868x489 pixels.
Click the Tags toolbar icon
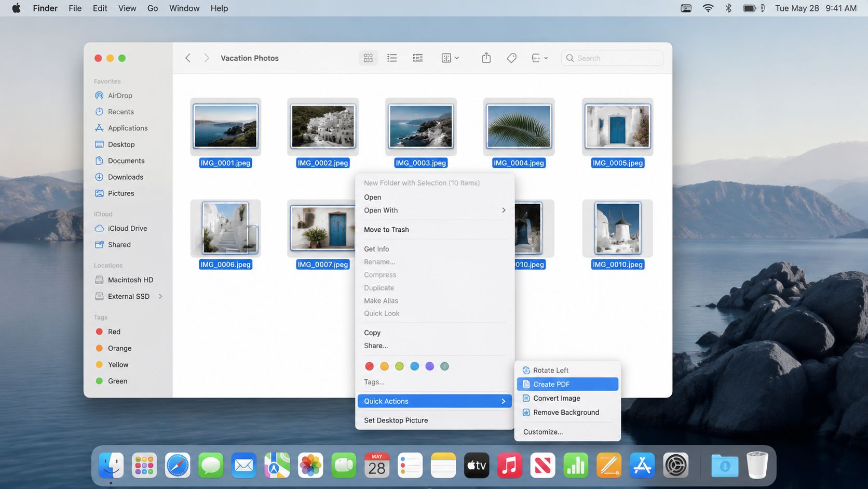511,58
